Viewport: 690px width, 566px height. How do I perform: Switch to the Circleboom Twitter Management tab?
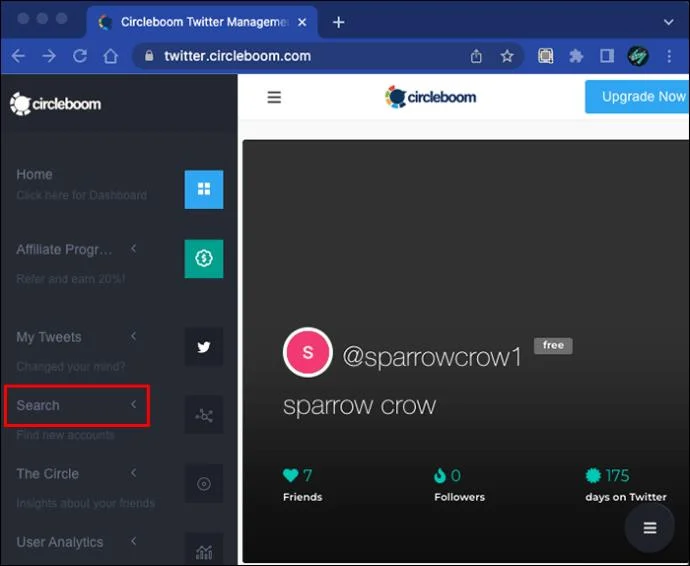[x=202, y=22]
